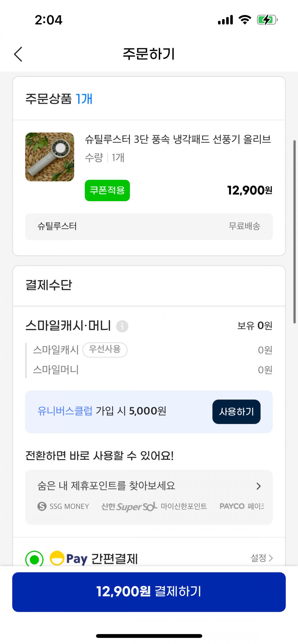Tap the product title 슈틸루스터 3단 풍속 선풍기

click(x=178, y=139)
